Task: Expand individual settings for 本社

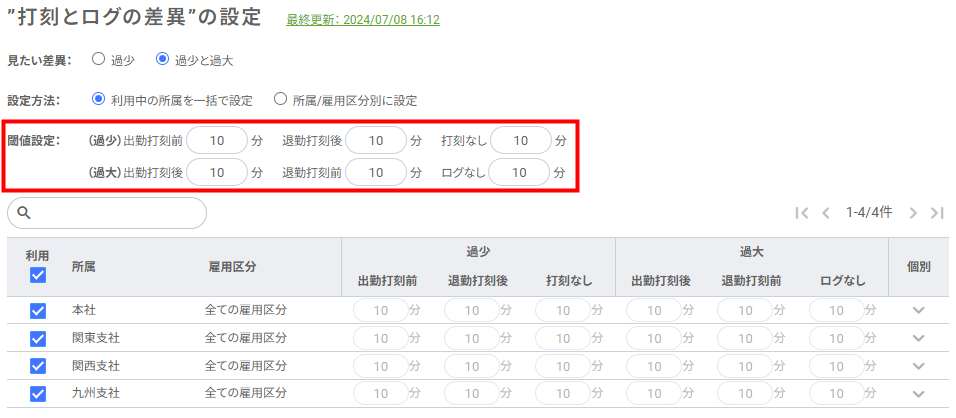Action: pos(918,311)
